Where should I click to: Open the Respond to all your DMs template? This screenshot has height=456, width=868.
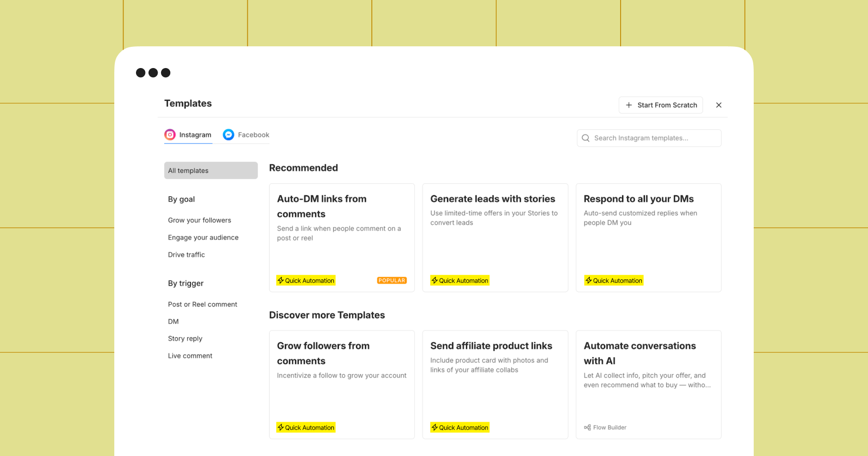pos(649,237)
